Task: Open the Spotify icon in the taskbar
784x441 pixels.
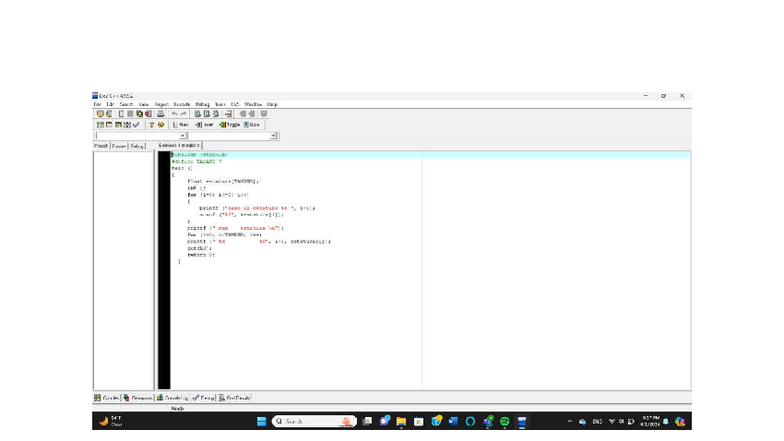Action: click(x=506, y=422)
